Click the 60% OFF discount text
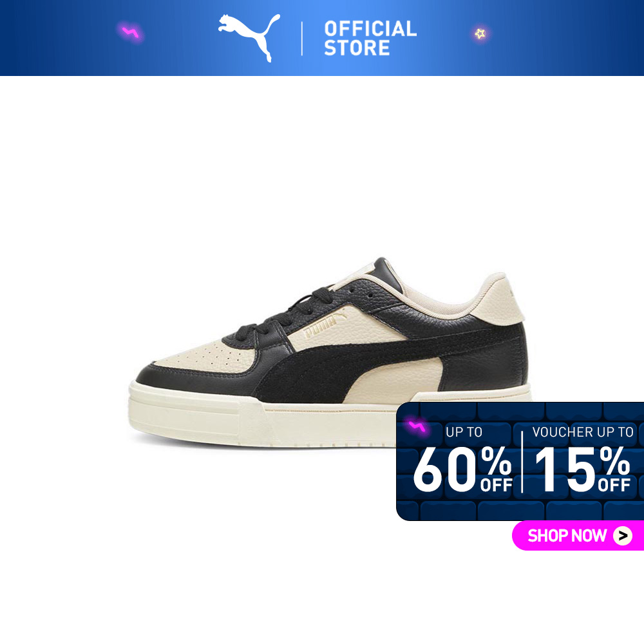Image resolution: width=644 pixels, height=644 pixels. 462,469
